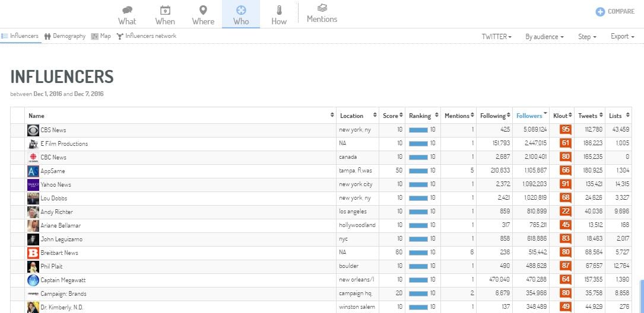Click AppSame Klout badge 66
This screenshot has height=313, width=644.
pos(566,171)
